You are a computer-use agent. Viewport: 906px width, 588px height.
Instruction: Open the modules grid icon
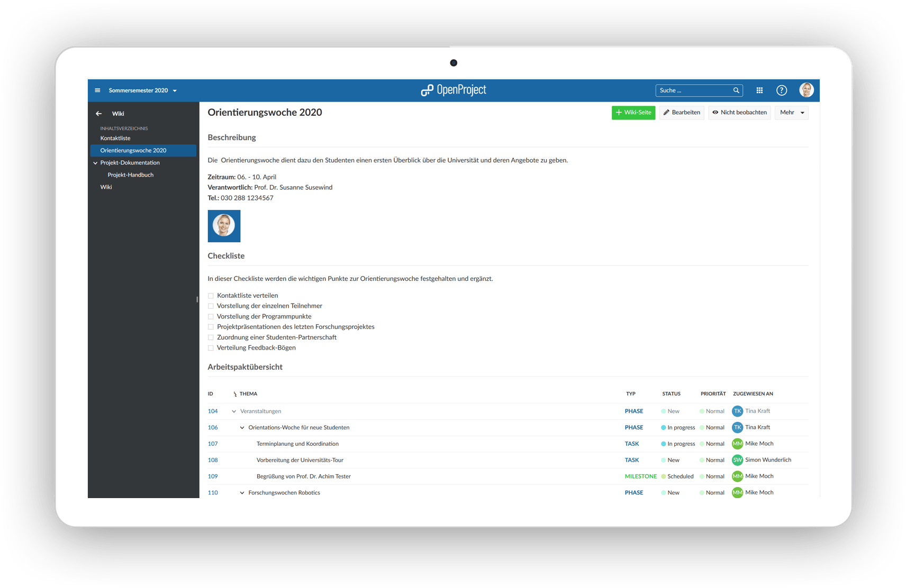pyautogui.click(x=759, y=90)
